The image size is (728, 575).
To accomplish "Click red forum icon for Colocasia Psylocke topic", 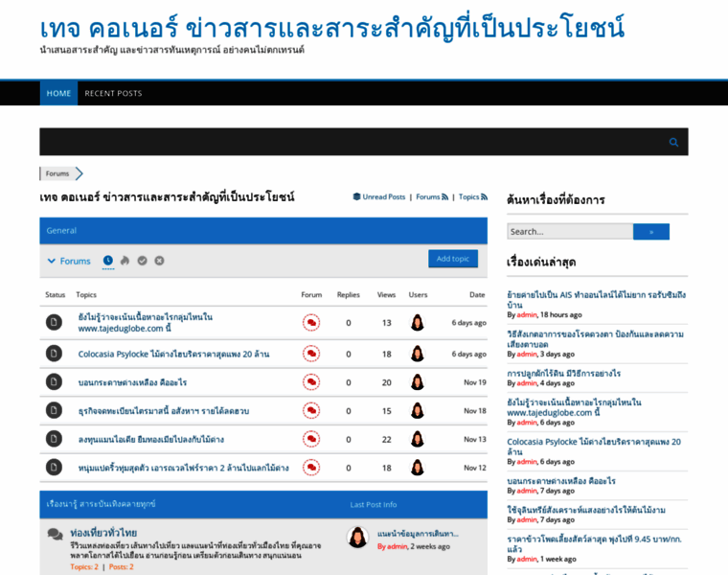I will (x=311, y=354).
